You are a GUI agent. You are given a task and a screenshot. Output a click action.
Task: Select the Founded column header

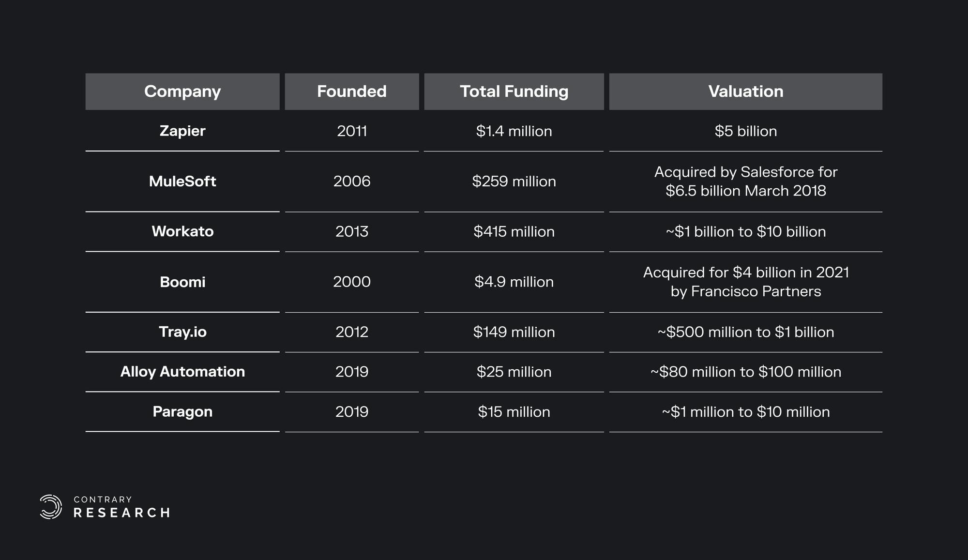coord(352,91)
